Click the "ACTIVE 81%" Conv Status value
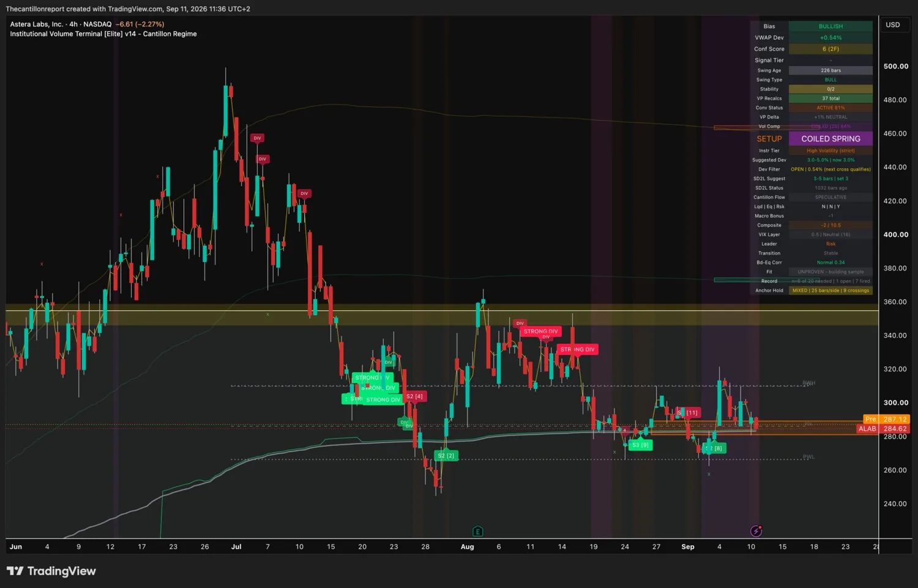Image resolution: width=918 pixels, height=588 pixels. tap(830, 108)
